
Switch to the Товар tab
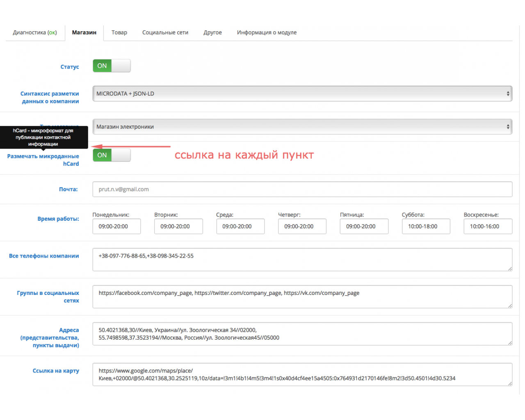(x=119, y=32)
